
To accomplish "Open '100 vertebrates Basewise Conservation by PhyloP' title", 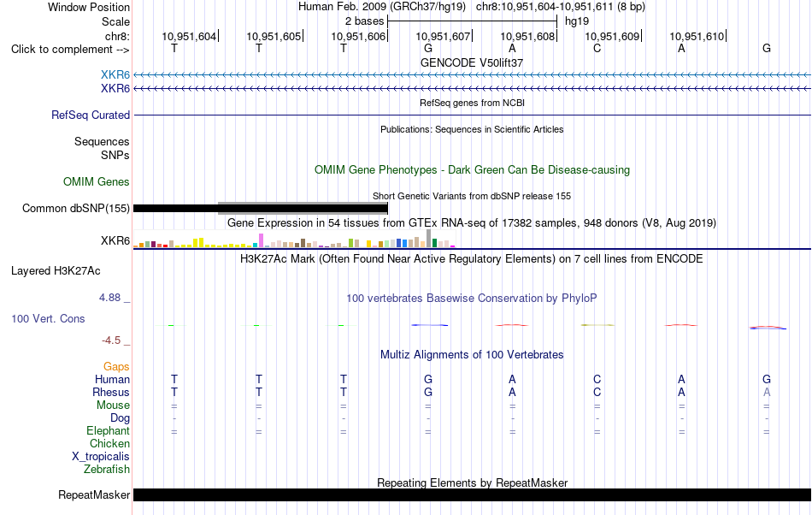I will click(472, 298).
